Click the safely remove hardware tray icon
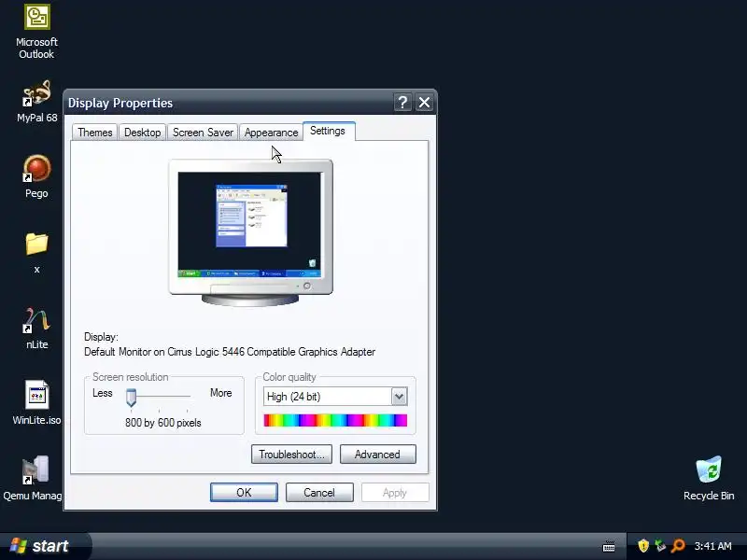 660,546
